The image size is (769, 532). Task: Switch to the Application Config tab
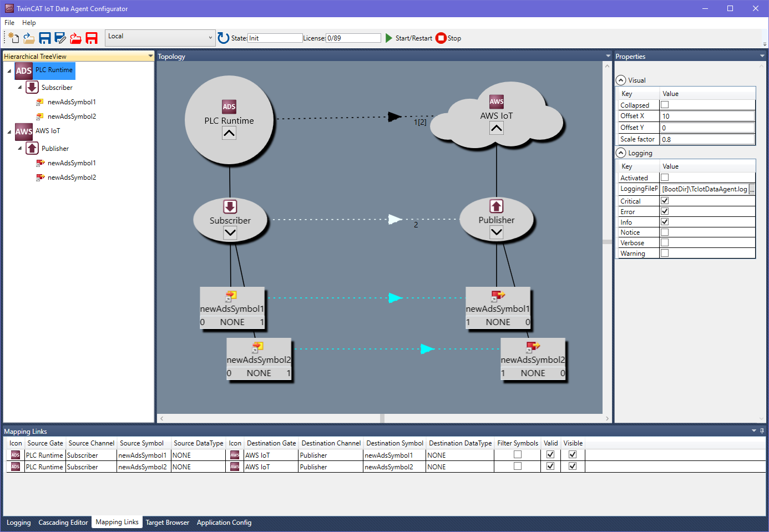coord(224,523)
